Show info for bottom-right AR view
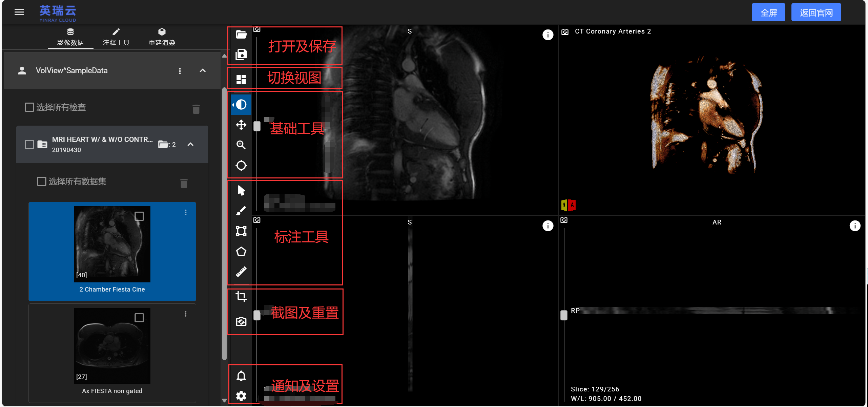The height and width of the screenshot is (407, 868). pyautogui.click(x=854, y=226)
